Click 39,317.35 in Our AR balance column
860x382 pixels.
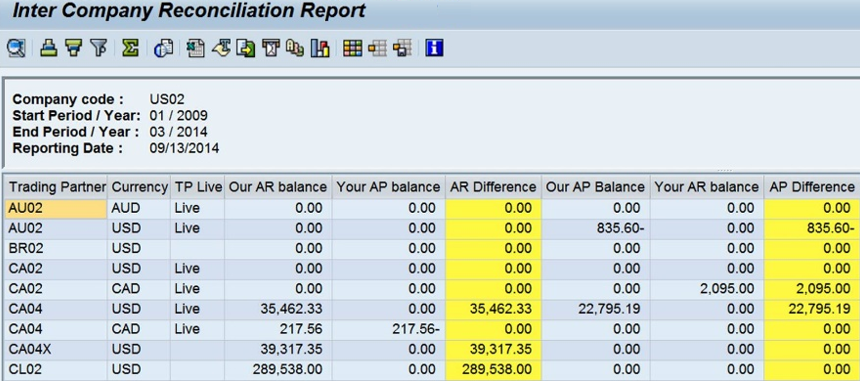[x=278, y=349]
